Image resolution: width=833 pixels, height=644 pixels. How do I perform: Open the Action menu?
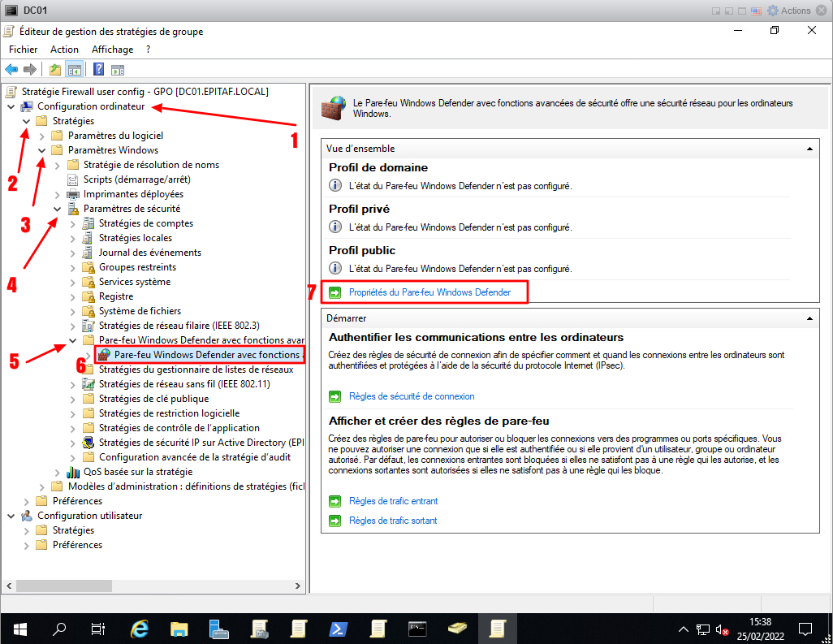pyautogui.click(x=64, y=50)
